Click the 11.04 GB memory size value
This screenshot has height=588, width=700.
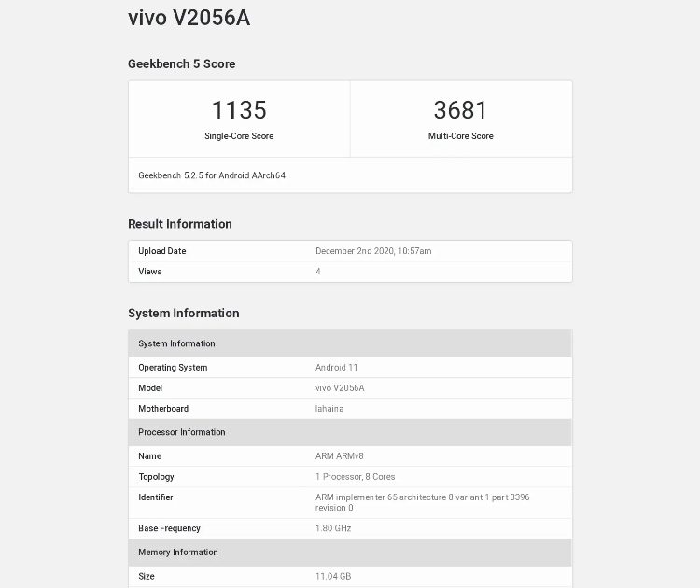coord(333,577)
